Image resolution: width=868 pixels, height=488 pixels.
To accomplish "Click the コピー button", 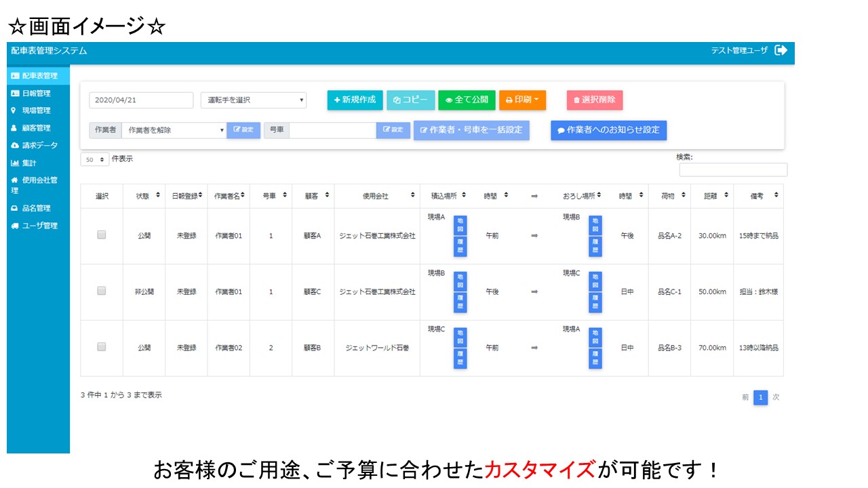I will (410, 100).
